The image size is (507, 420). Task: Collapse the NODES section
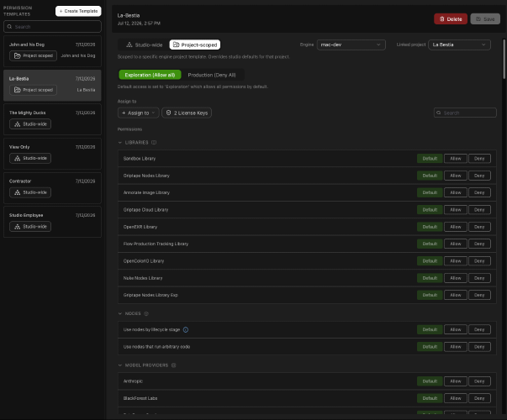coord(120,313)
